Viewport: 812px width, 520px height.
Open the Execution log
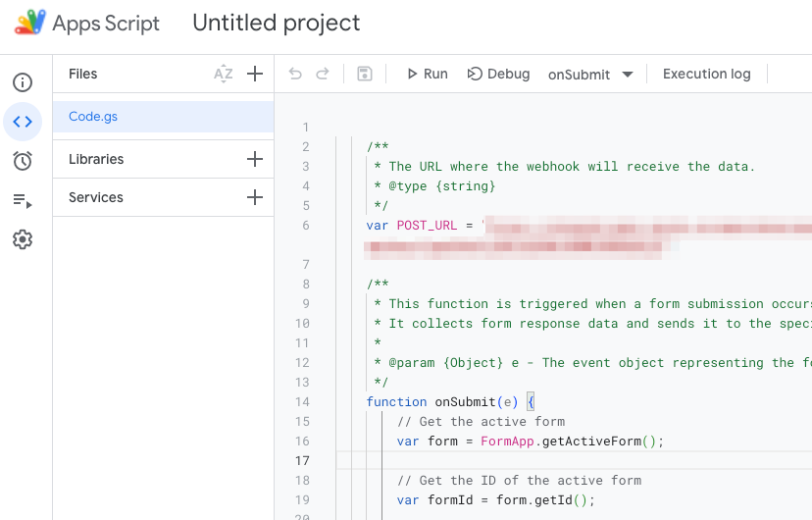coord(706,74)
